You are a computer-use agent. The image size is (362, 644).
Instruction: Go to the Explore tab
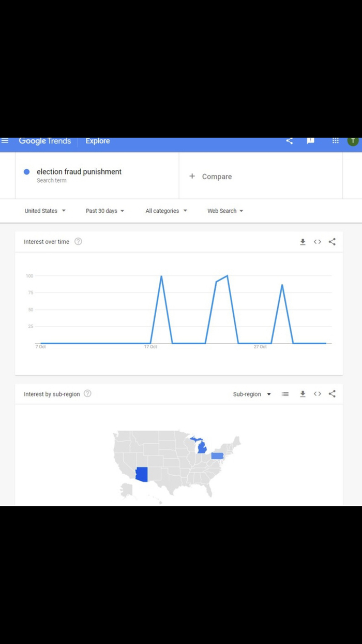pos(98,141)
